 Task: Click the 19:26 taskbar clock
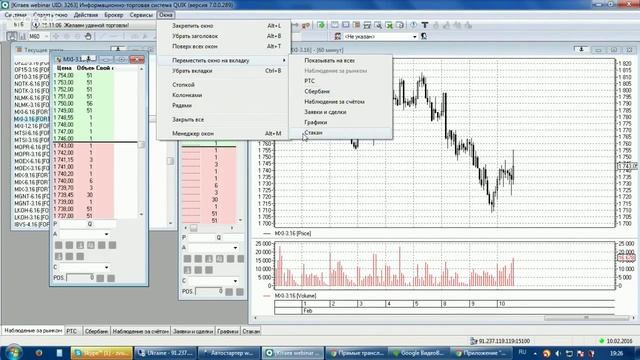[x=617, y=353]
